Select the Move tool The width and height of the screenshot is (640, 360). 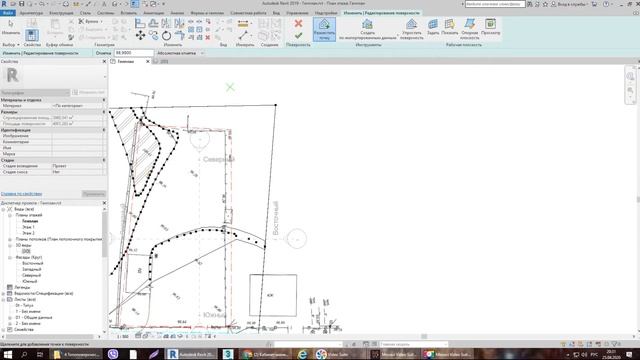[x=140, y=36]
